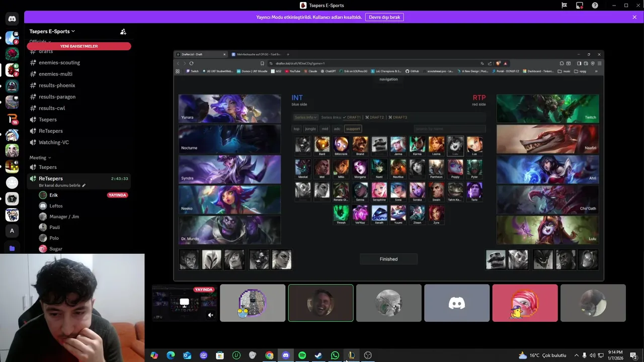Open weather widget showing 16°C Çok bulutlu
This screenshot has height=362, width=644.
click(x=542, y=355)
